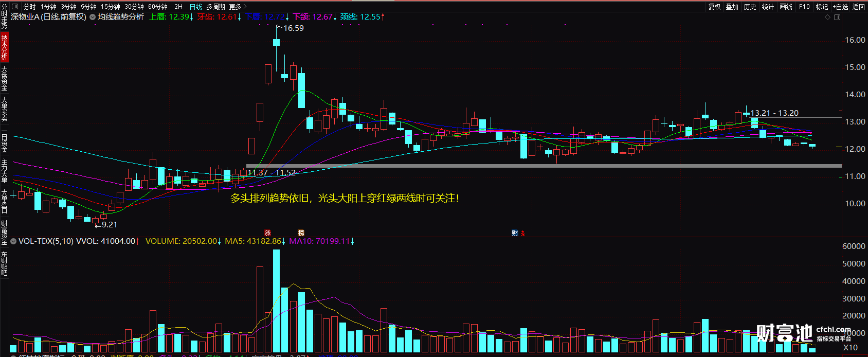The image size is (868, 357).
Task: Click the 榜 event marker icon
Action: (x=301, y=233)
